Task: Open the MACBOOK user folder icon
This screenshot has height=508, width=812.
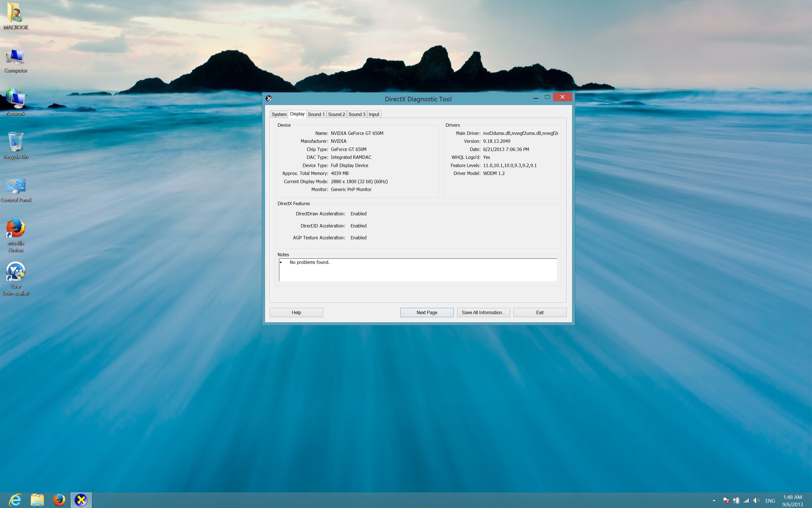Action: point(16,16)
